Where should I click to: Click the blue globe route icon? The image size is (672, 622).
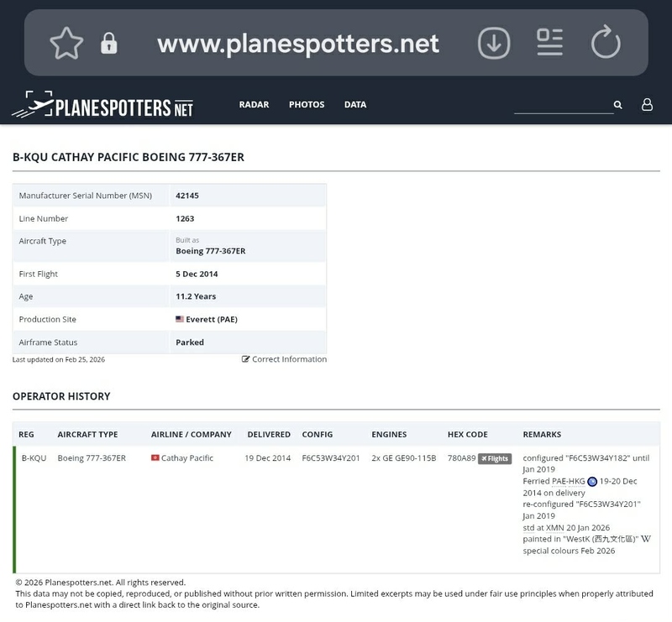pos(592,482)
